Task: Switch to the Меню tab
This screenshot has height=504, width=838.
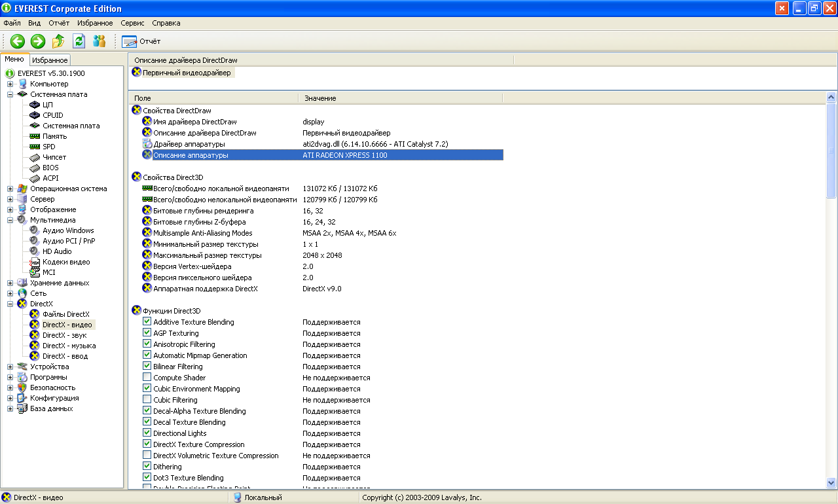Action: click(x=14, y=59)
